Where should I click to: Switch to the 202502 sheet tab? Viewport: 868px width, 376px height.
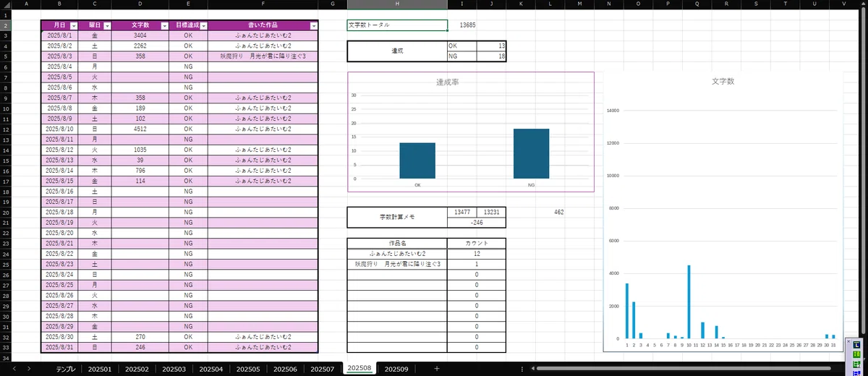click(137, 369)
